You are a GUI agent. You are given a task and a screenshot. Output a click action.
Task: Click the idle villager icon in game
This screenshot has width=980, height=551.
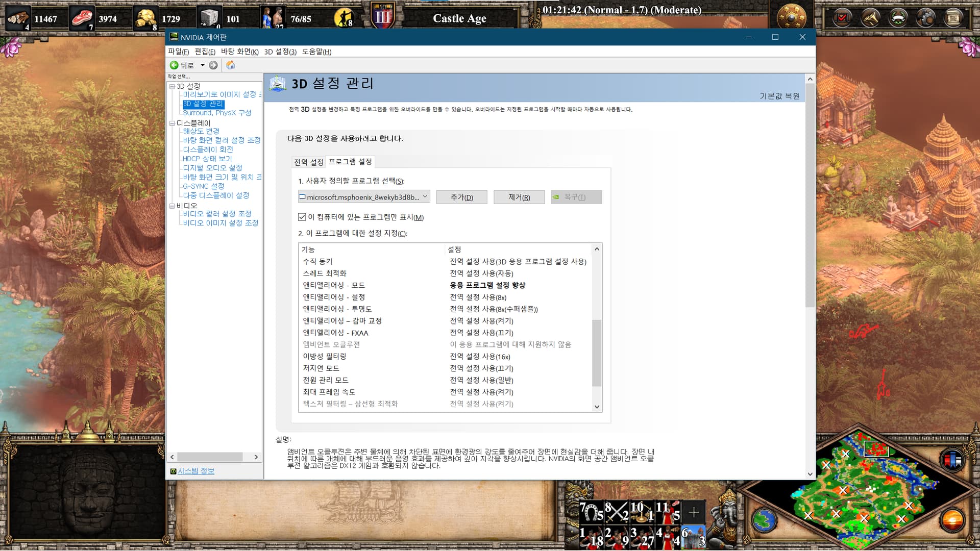(x=344, y=18)
